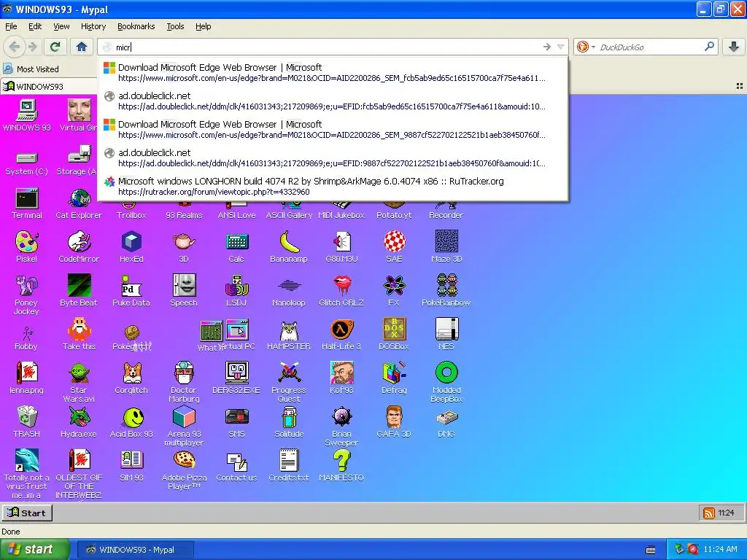Open Credits.txt document icon
The image size is (747, 560).
[289, 466]
